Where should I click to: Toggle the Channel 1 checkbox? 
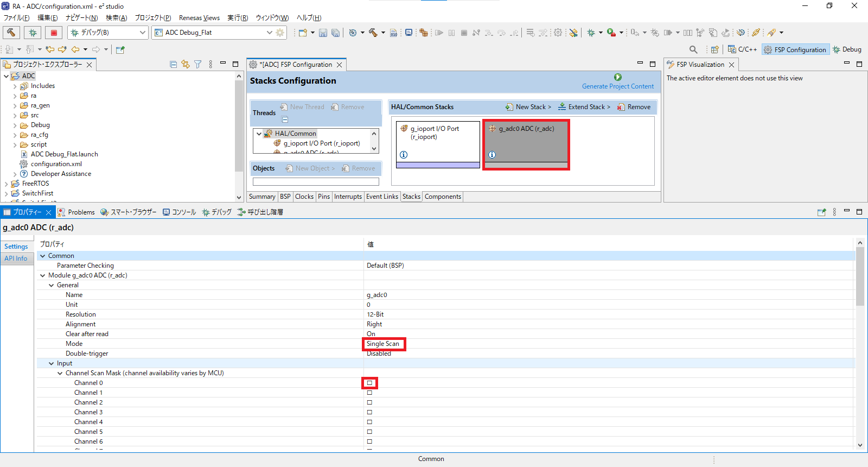[x=369, y=393]
